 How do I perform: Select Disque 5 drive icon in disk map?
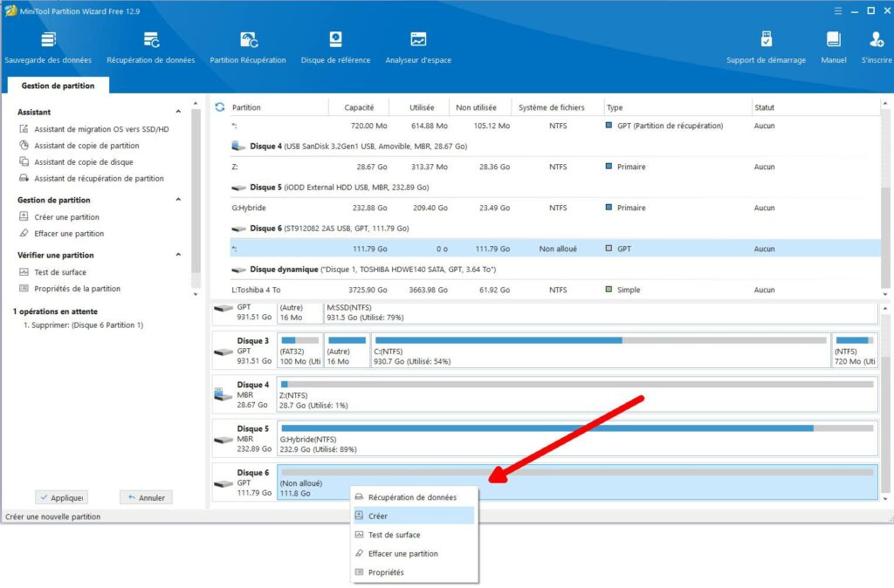223,440
